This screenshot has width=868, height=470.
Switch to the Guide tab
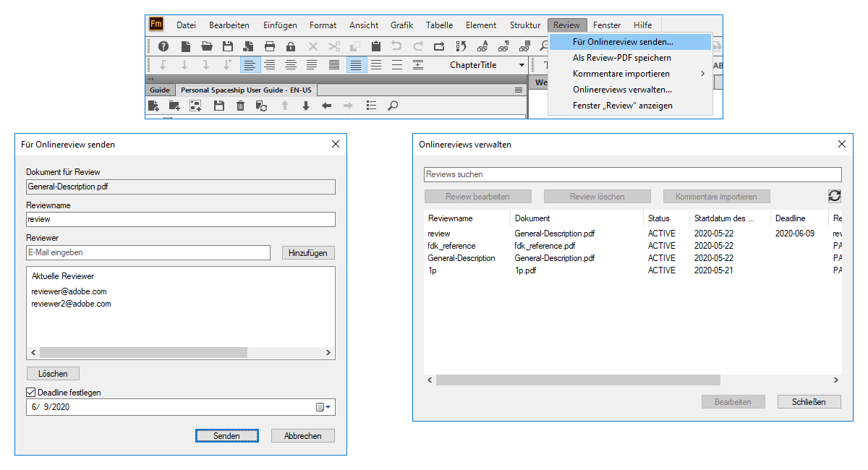click(x=159, y=90)
